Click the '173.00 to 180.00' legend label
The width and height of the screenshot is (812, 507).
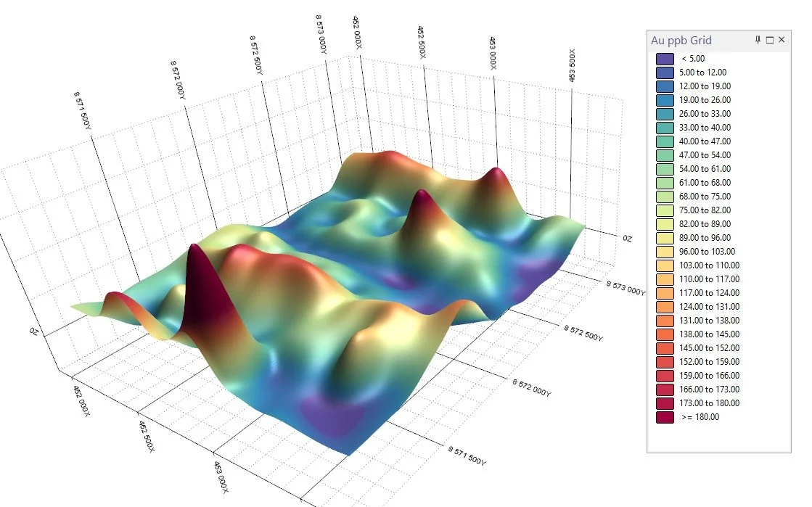[709, 403]
